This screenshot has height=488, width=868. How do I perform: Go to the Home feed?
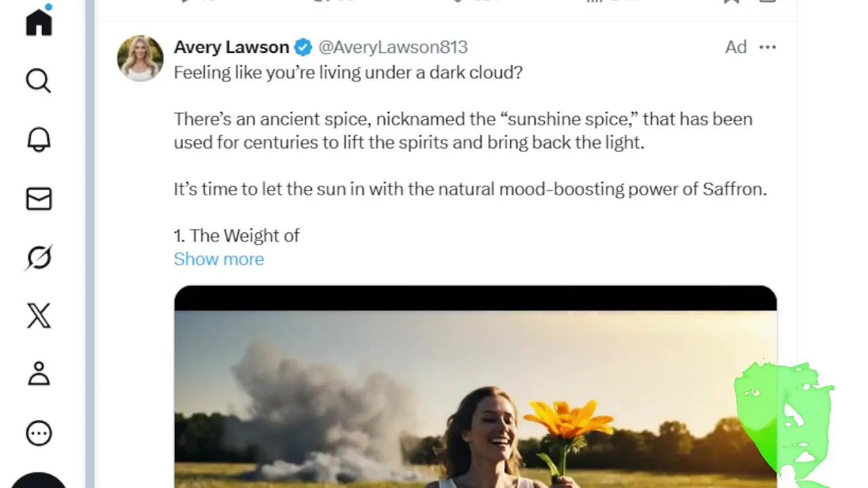[x=39, y=22]
